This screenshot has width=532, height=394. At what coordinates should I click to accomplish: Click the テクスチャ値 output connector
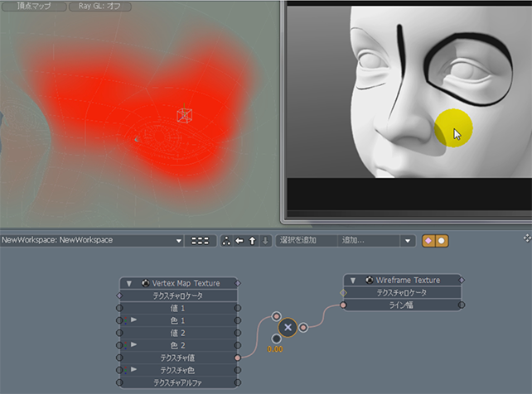click(239, 358)
